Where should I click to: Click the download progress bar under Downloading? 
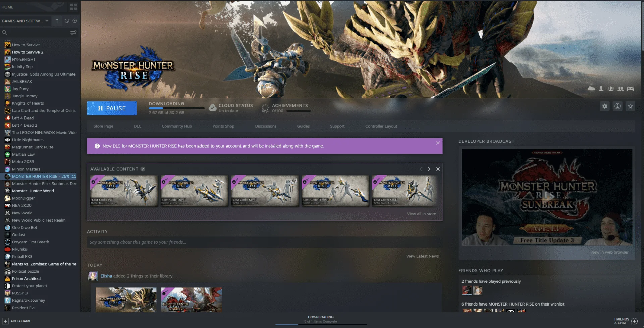coord(177,108)
